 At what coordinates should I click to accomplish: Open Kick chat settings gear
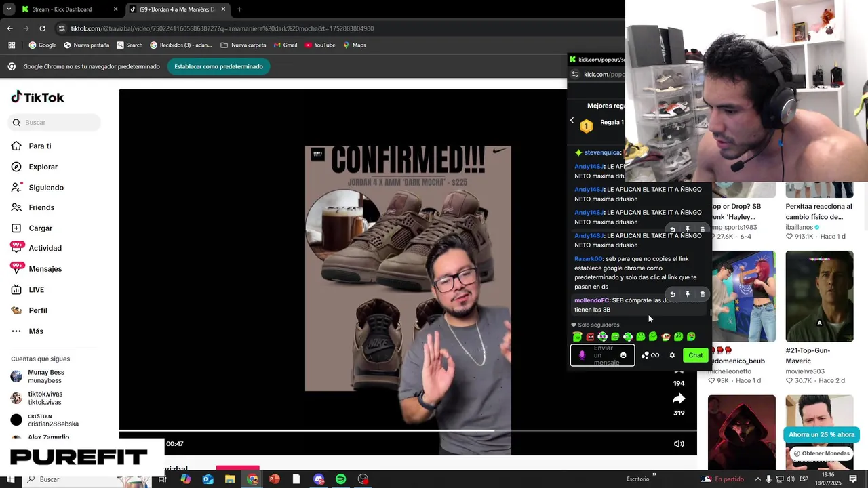point(672,355)
